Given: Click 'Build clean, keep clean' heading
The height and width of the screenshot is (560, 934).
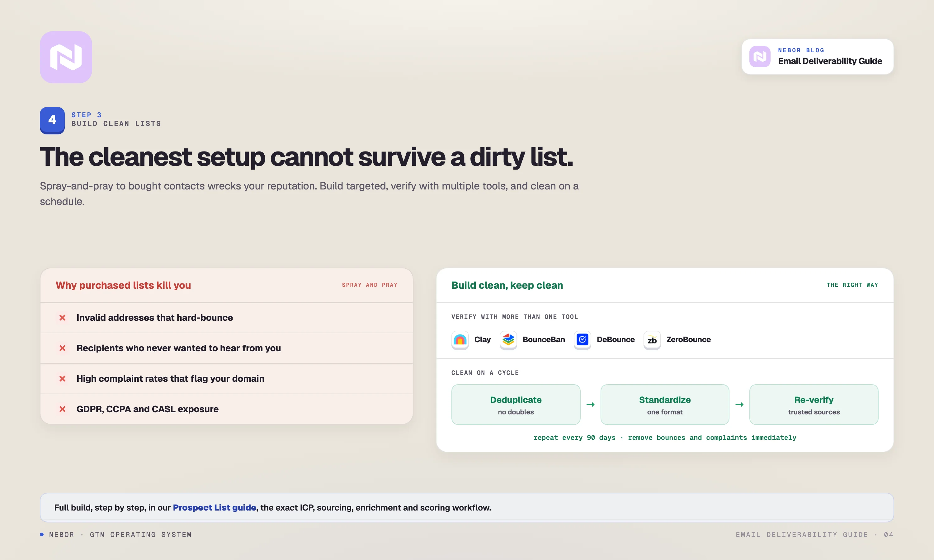Looking at the screenshot, I should point(507,285).
